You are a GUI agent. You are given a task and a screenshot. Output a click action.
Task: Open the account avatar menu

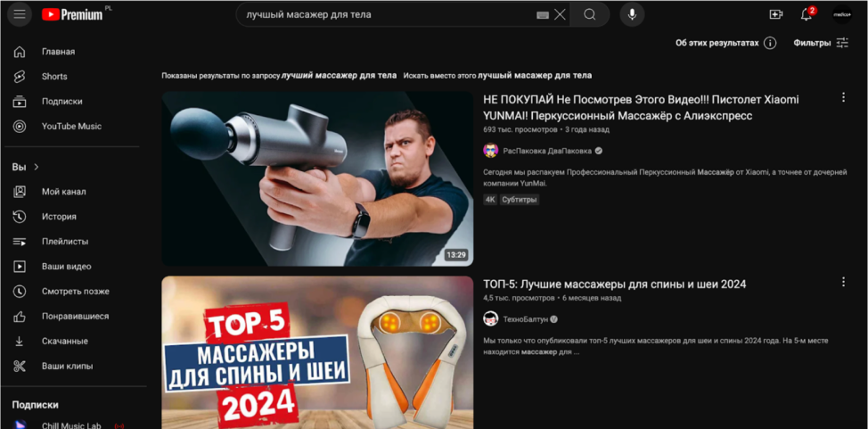click(x=842, y=14)
